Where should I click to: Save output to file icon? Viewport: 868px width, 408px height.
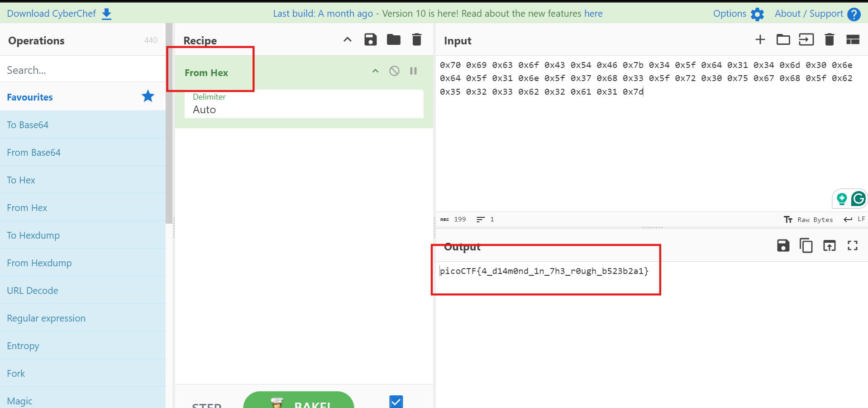pyautogui.click(x=783, y=245)
